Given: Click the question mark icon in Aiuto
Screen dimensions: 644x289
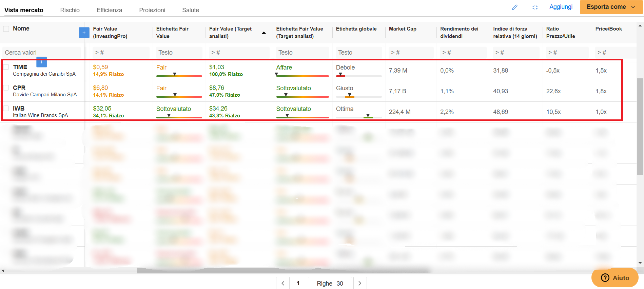Looking at the screenshot, I should tap(605, 278).
